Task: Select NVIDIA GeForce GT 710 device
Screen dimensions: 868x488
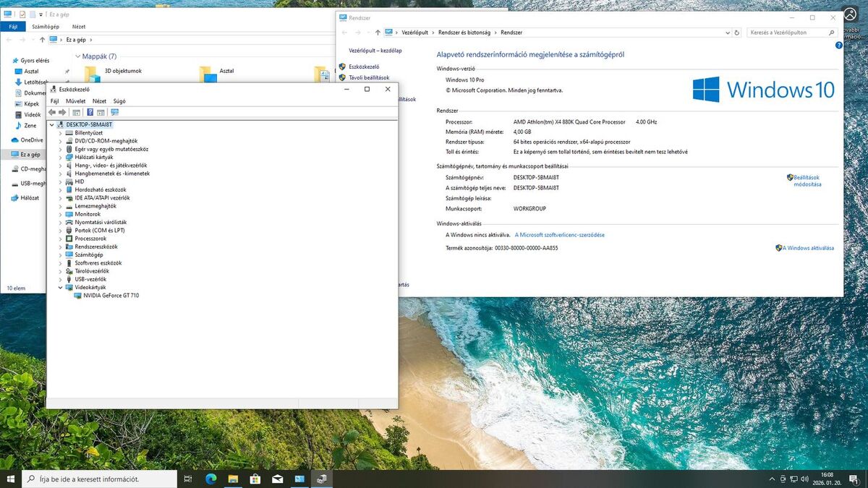Action: [x=106, y=296]
